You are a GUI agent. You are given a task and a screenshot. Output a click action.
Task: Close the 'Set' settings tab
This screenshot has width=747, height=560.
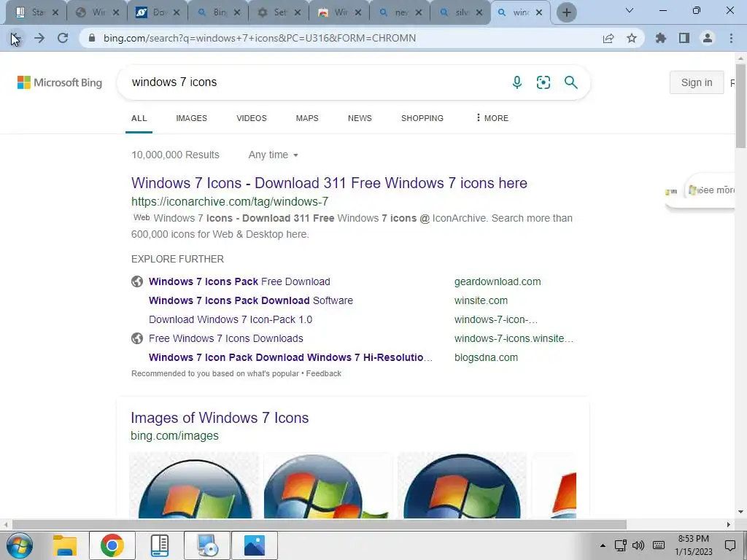(x=298, y=13)
